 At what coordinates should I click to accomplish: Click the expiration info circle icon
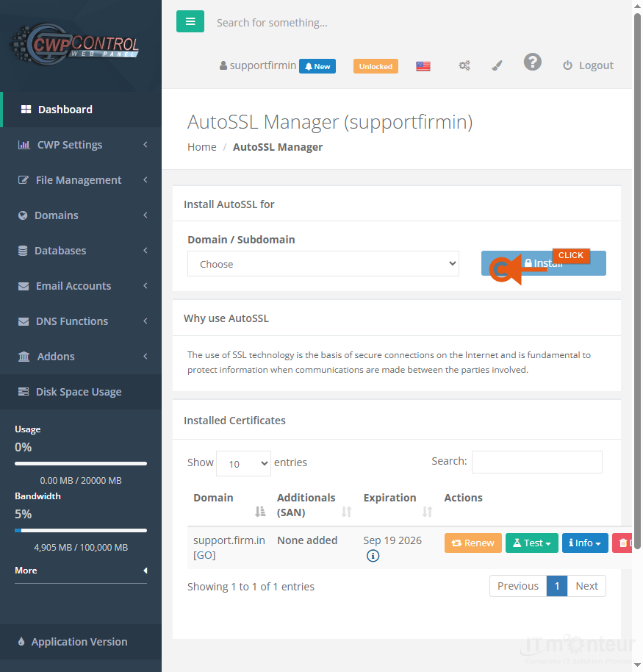coord(373,556)
